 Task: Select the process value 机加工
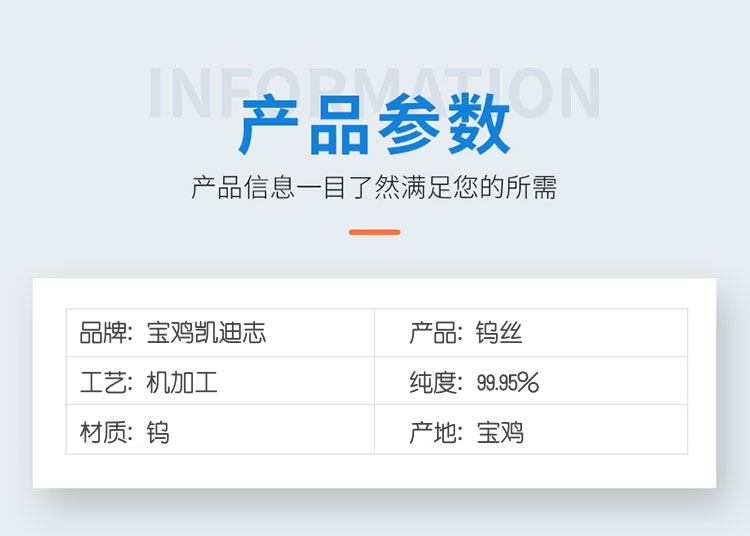click(182, 382)
